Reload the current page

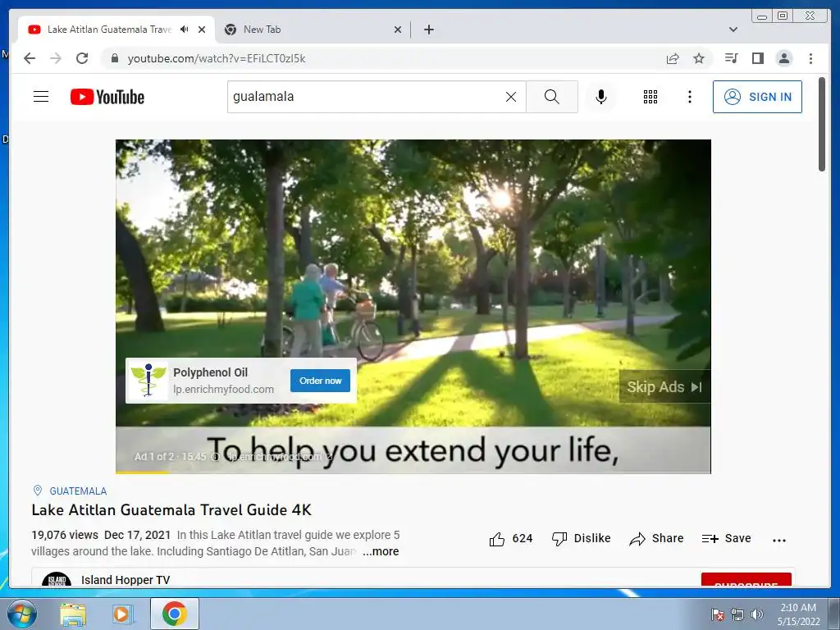82,58
